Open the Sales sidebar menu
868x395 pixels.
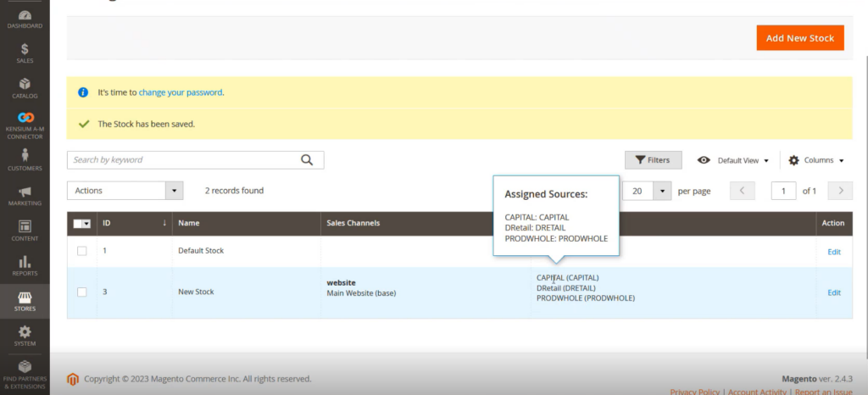tap(25, 53)
